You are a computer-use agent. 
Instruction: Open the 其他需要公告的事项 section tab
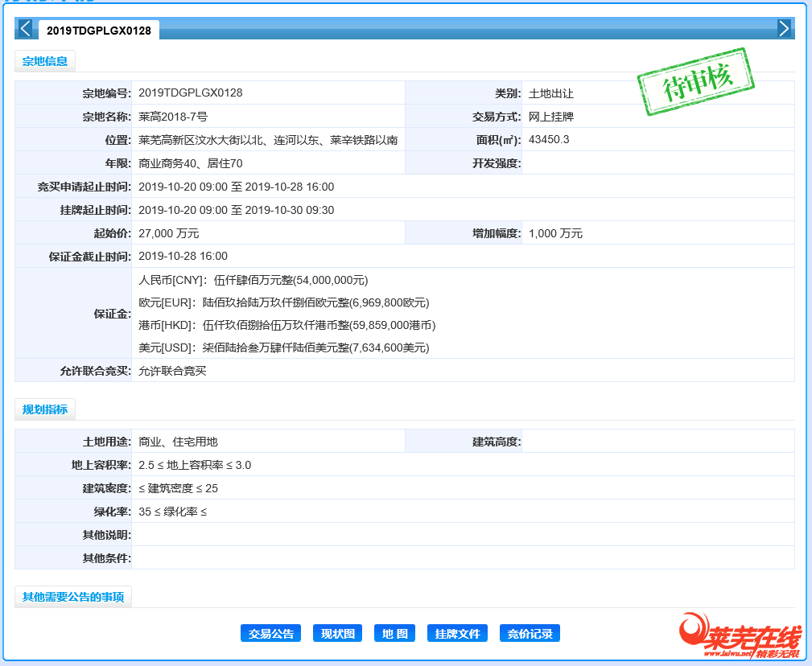73,597
